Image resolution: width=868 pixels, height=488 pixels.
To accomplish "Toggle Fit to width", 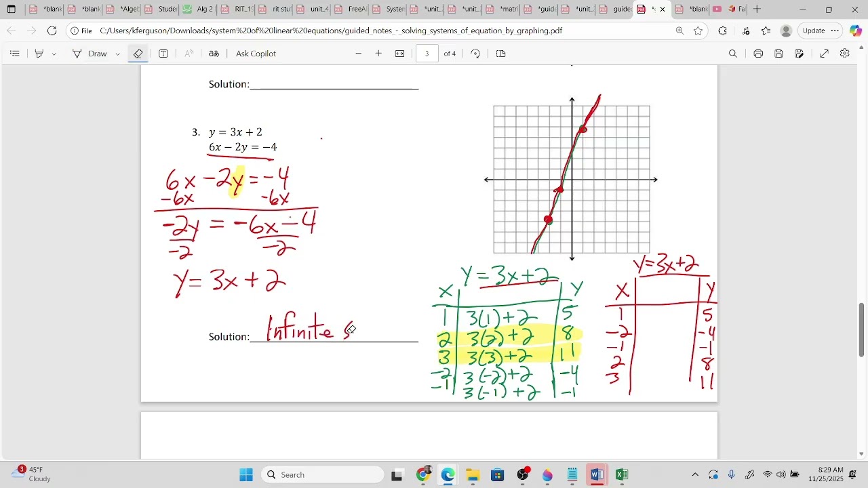I will (x=400, y=54).
